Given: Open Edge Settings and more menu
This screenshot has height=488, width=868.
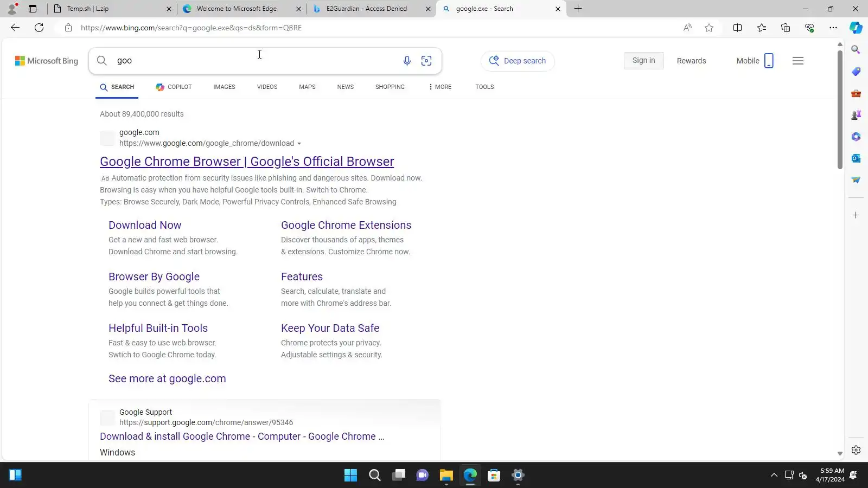Looking at the screenshot, I should [833, 28].
